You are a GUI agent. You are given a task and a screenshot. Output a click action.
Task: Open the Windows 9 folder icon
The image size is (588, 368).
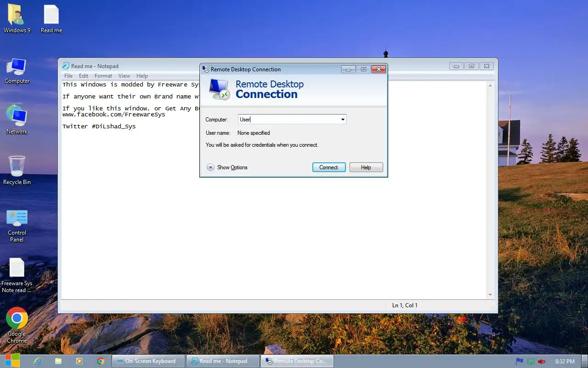click(x=17, y=19)
